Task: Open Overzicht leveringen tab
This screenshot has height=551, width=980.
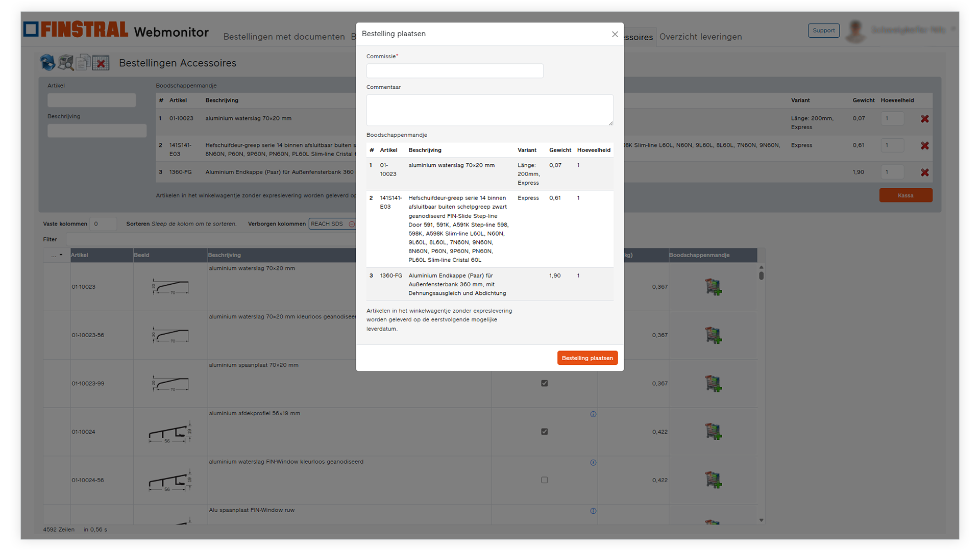Action: [x=700, y=37]
